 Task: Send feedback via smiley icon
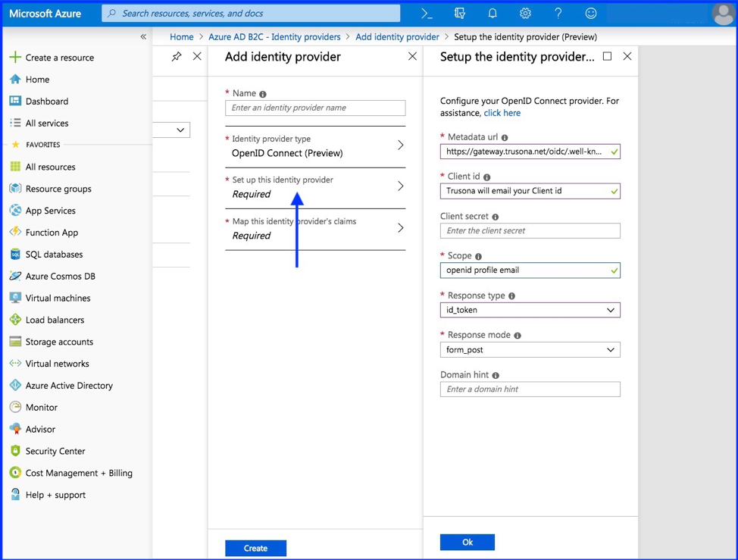tap(591, 14)
